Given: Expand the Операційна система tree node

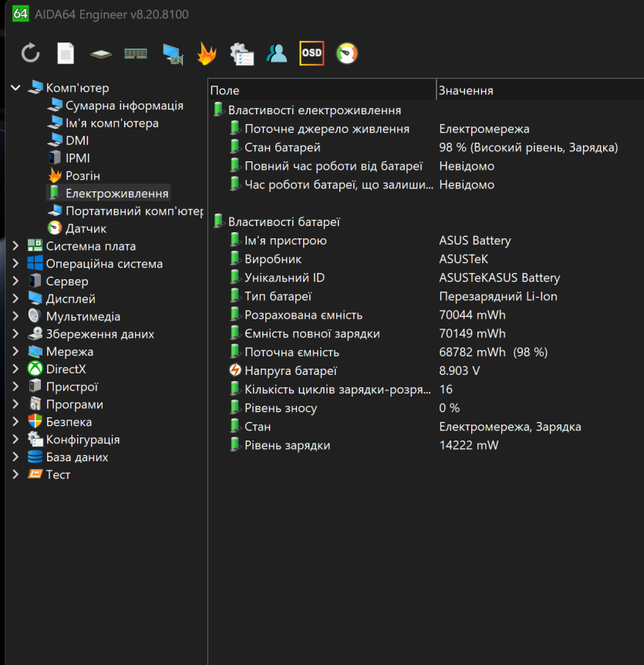Looking at the screenshot, I should (x=15, y=264).
